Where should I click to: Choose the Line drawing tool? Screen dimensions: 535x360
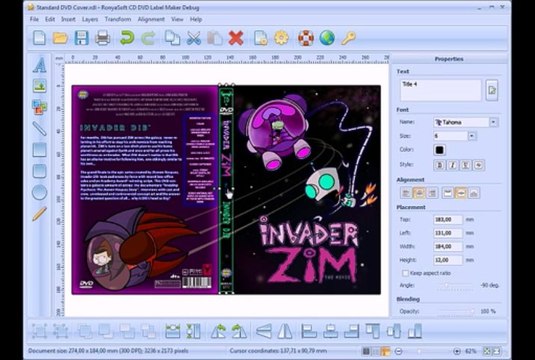pyautogui.click(x=40, y=128)
